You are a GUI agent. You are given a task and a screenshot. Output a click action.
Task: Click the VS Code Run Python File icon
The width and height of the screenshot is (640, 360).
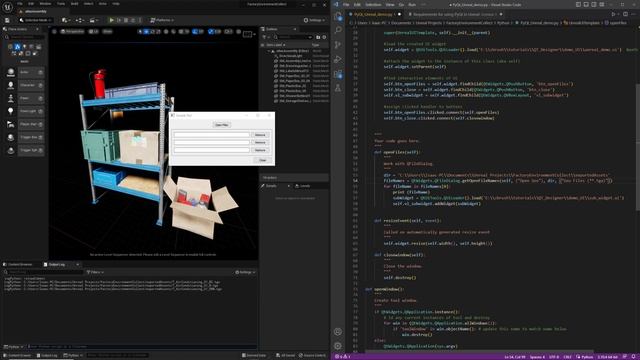pos(613,14)
